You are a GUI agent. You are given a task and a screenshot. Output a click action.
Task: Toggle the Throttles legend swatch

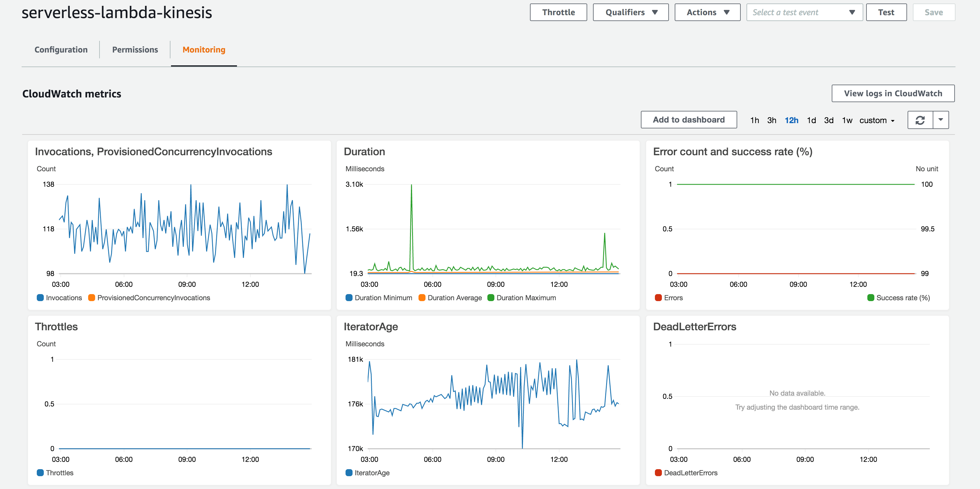40,473
